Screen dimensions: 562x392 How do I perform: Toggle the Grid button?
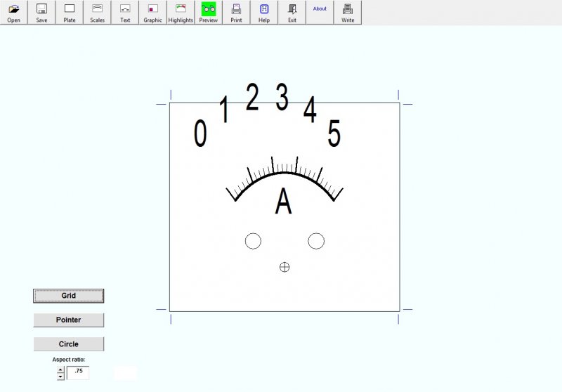(x=68, y=296)
